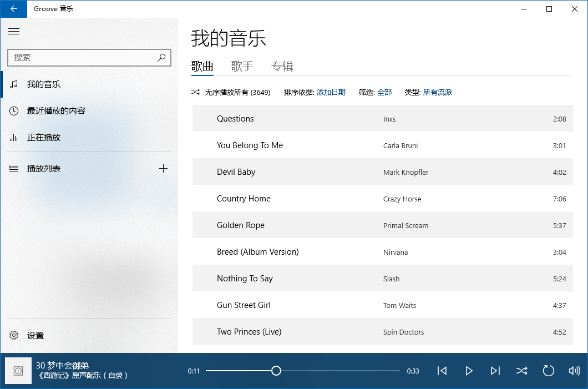Click the playback progress slider handle
The width and height of the screenshot is (588, 389).
coord(276,371)
